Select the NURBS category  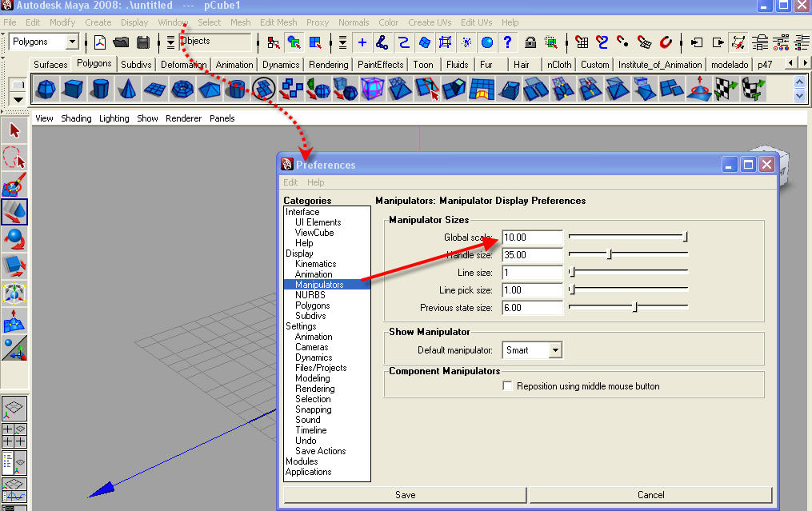tap(310, 295)
